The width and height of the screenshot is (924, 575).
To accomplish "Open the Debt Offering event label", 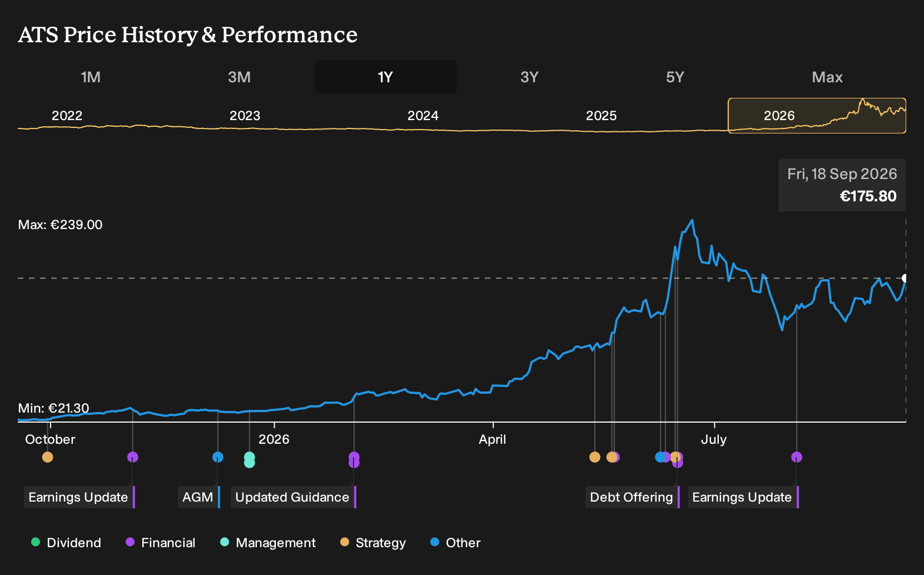I will click(x=633, y=497).
